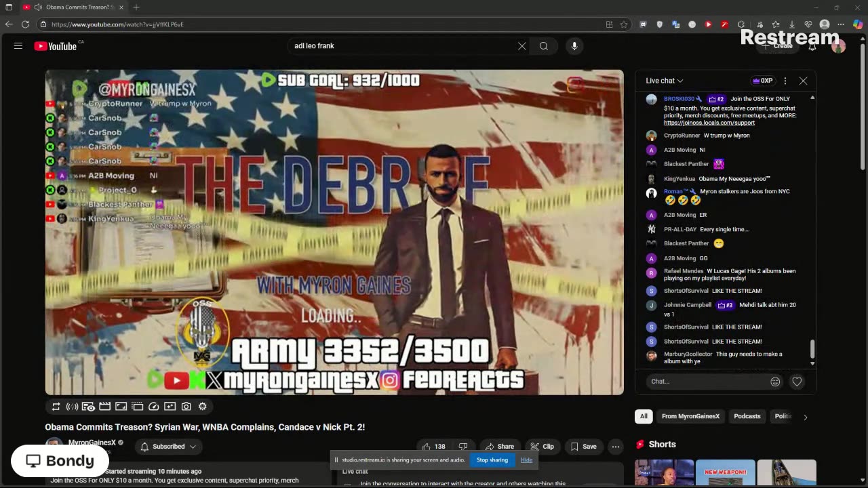Open browser downloads arrow icon
The width and height of the screenshot is (868, 488).
click(x=791, y=24)
